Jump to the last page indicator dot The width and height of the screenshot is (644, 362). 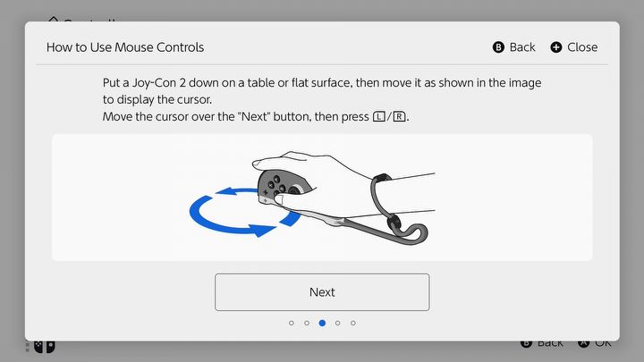[x=352, y=323]
